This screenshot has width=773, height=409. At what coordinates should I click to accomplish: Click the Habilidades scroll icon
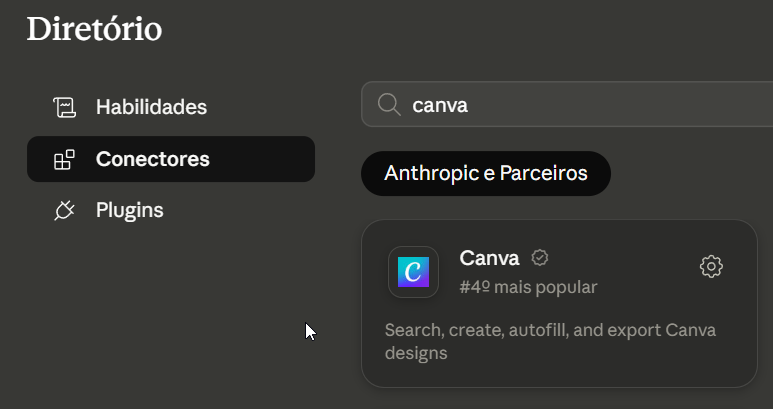tap(65, 107)
